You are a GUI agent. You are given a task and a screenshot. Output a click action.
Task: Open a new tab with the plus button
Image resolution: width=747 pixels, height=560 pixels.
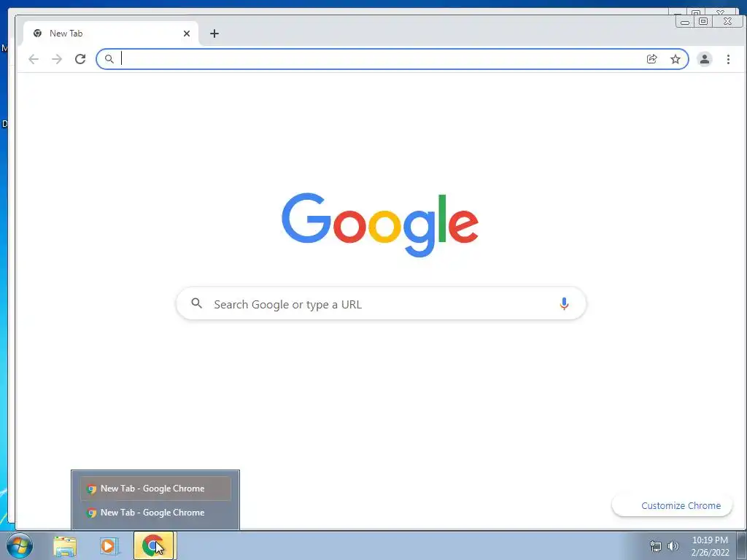pyautogui.click(x=214, y=34)
